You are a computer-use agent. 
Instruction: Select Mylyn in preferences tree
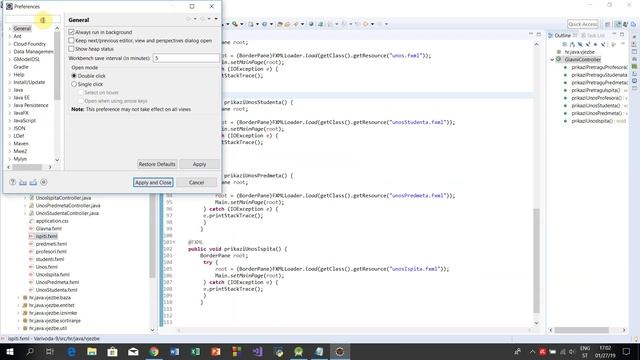[20, 159]
